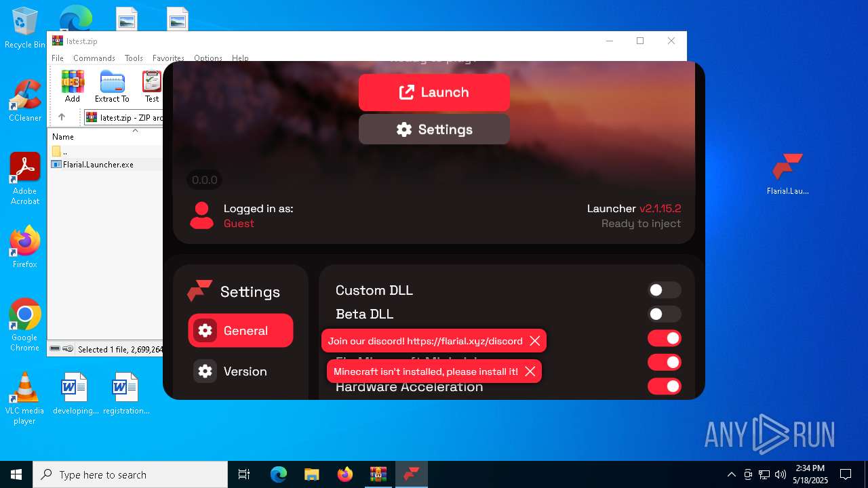The height and width of the screenshot is (488, 868).
Task: Click the network icon in system tray
Action: [x=764, y=474]
